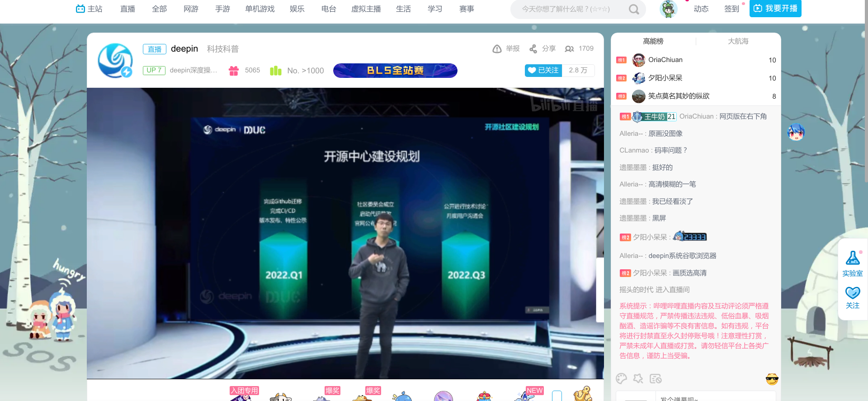Viewport: 868px width, 401px height.
Task: Click the 关注 heart icon in sidebar
Action: tap(853, 292)
